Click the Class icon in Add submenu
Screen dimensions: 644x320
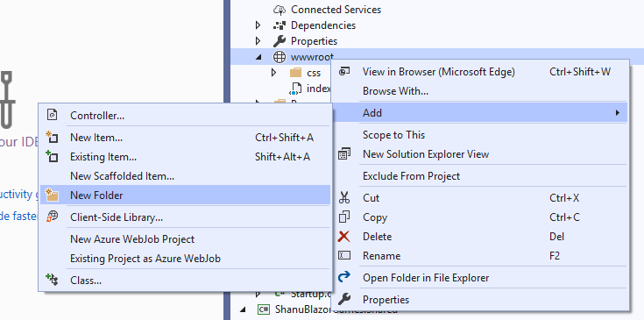(53, 281)
